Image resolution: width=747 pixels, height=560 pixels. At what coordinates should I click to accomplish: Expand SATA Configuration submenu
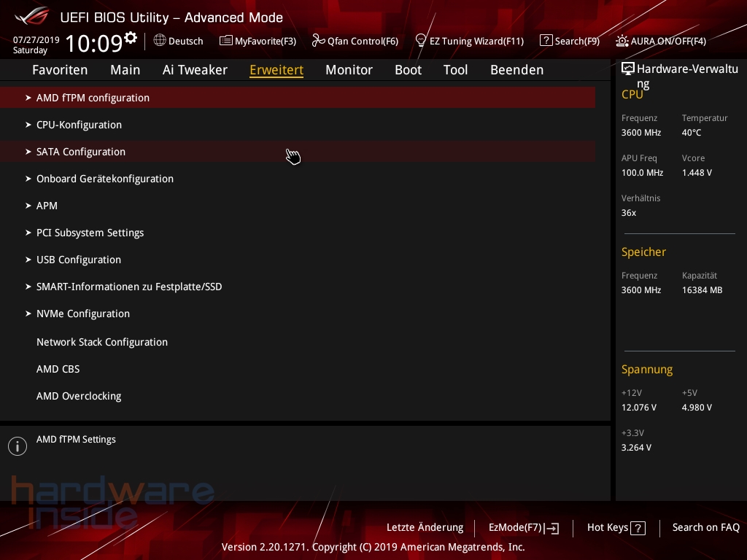81,152
